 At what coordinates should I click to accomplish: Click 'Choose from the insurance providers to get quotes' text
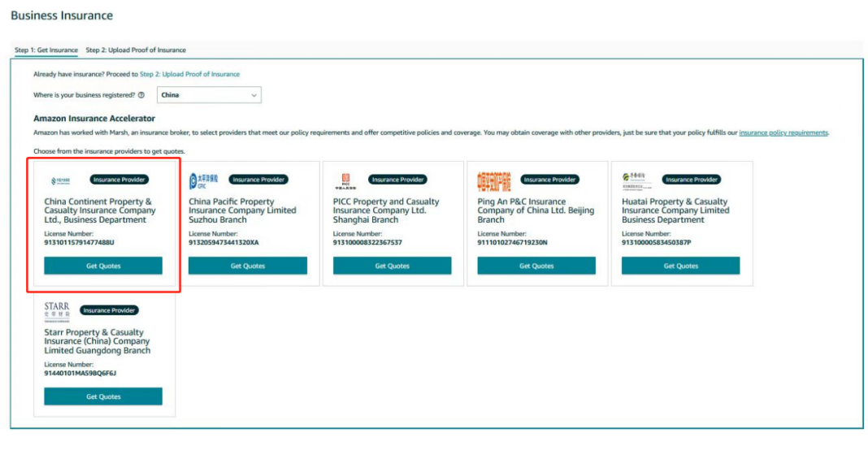point(109,151)
